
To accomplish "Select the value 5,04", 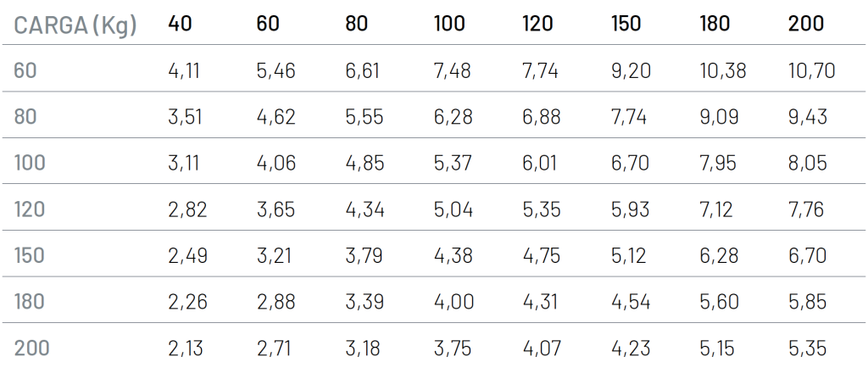I will [x=453, y=209].
